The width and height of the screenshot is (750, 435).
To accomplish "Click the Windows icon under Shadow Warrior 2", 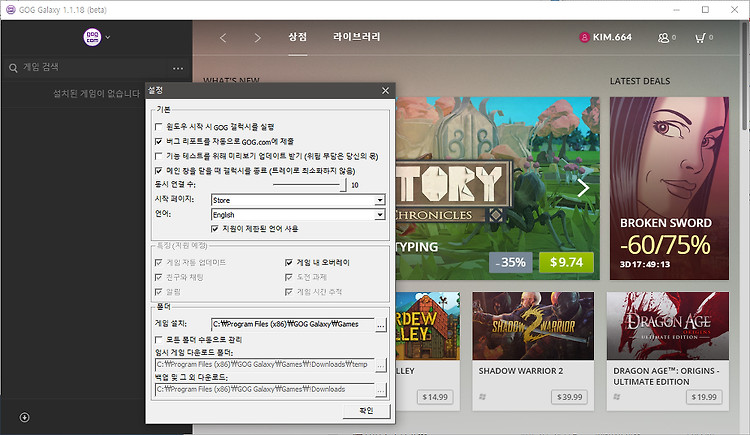I will coord(482,397).
